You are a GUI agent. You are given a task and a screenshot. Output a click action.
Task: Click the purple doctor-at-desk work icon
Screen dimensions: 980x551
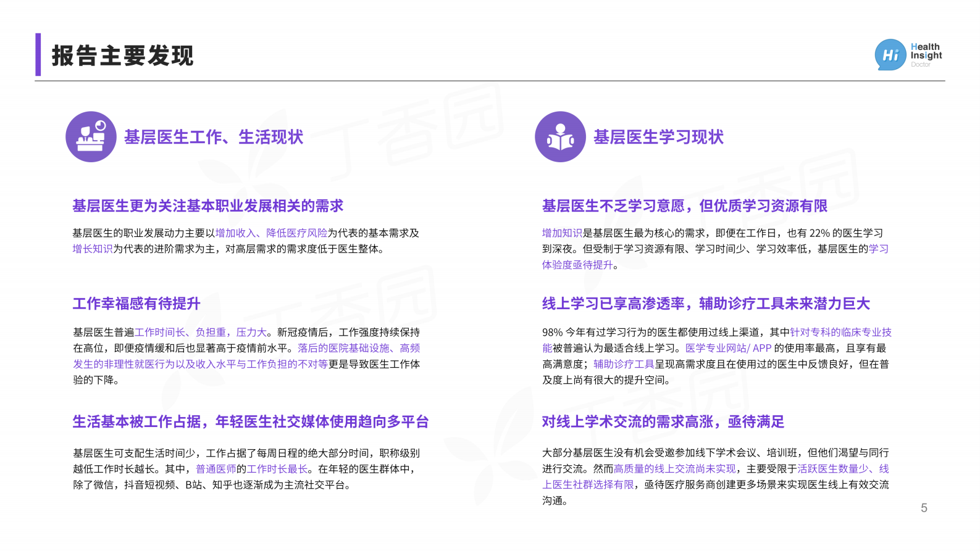click(x=91, y=136)
